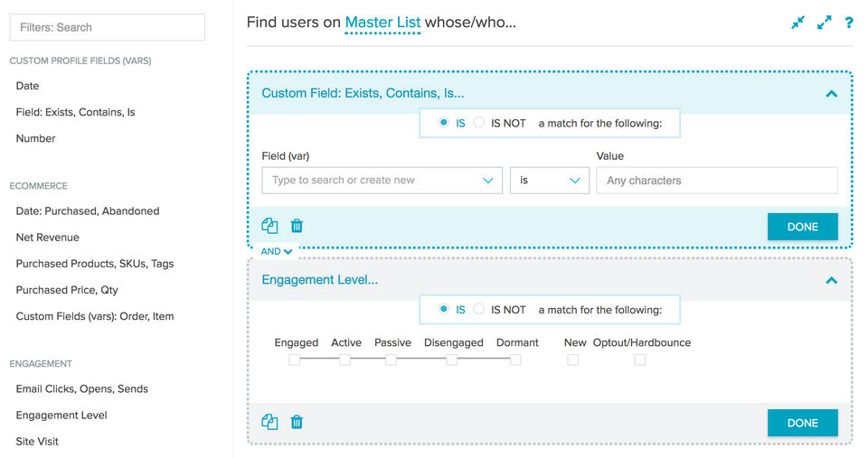Check the Dormant engagement level checkbox
This screenshot has height=458, width=868.
click(x=515, y=360)
